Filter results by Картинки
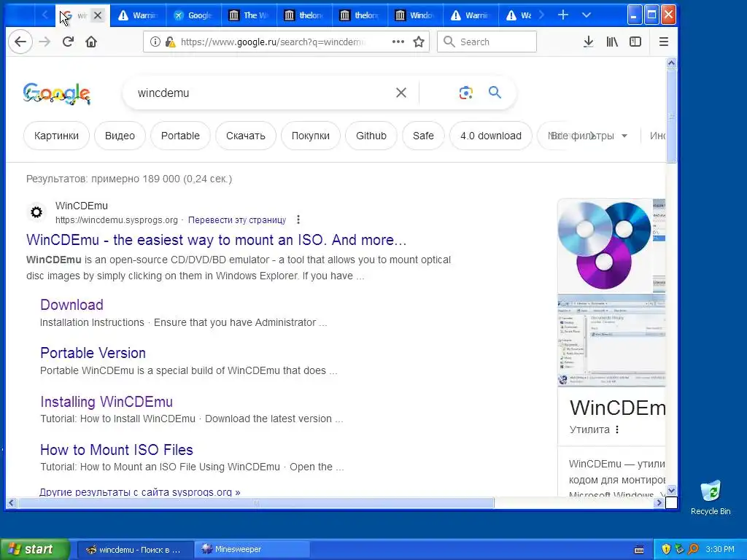This screenshot has width=747, height=560. pos(56,136)
